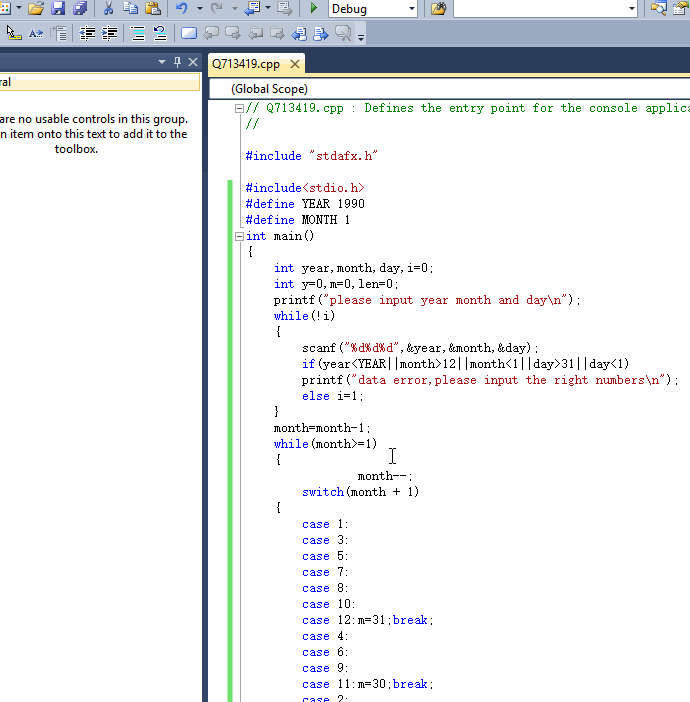
Task: Decrease line indent
Action: 87,33
